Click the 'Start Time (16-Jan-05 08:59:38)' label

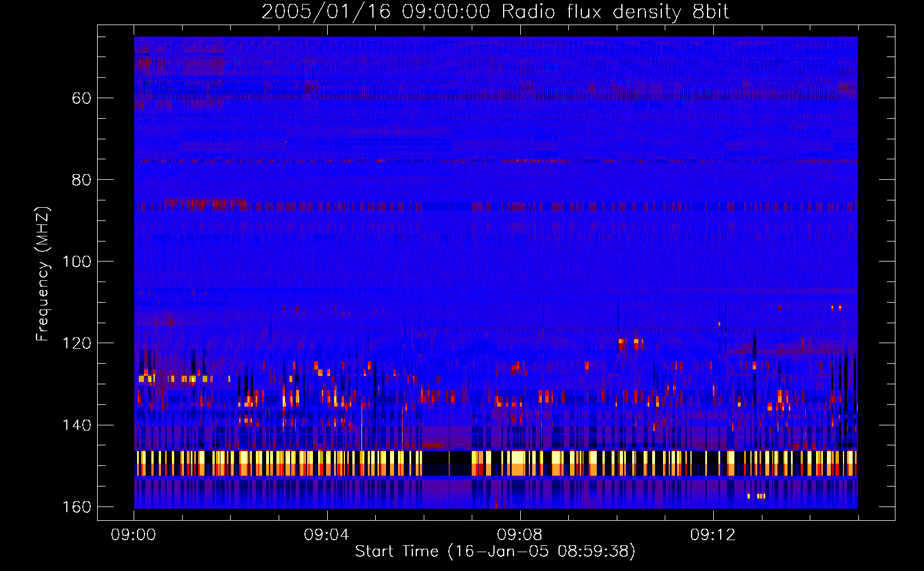(495, 552)
